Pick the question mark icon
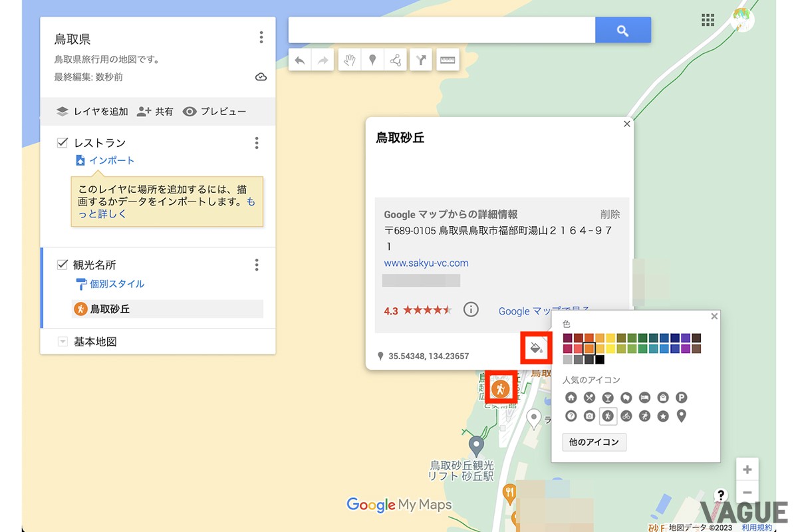 coord(571,416)
